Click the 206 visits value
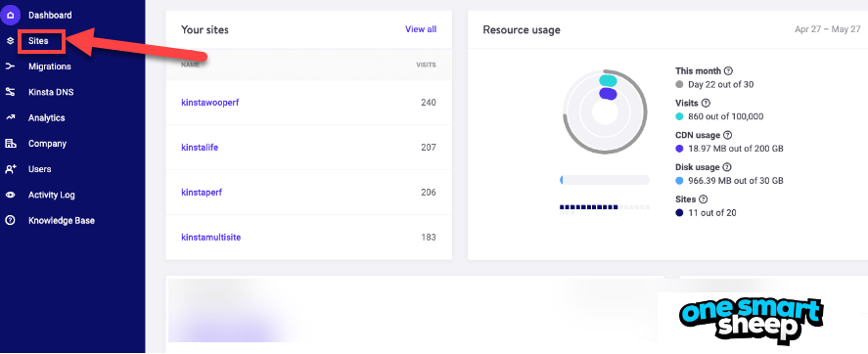868x354 pixels. coord(429,193)
